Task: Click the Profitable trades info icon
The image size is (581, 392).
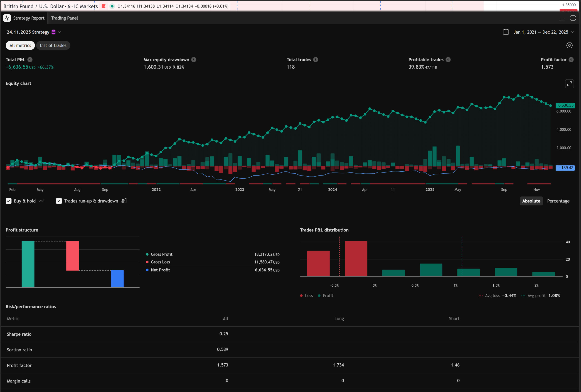Action: coord(448,59)
